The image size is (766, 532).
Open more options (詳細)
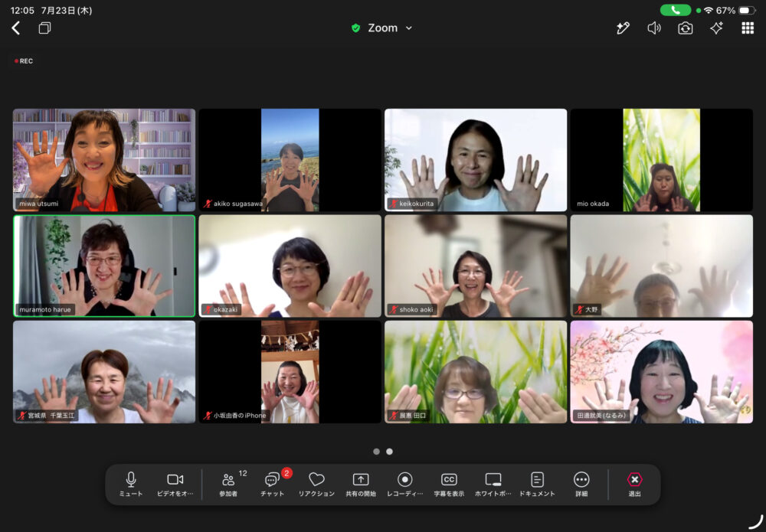pyautogui.click(x=581, y=485)
